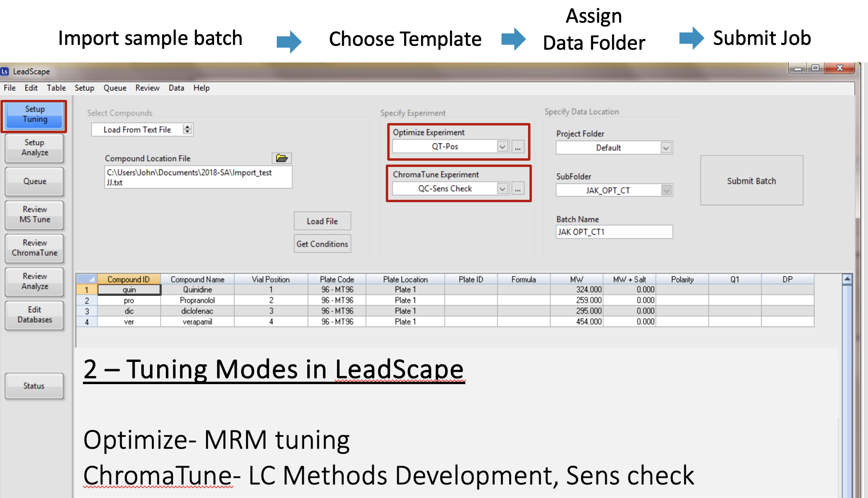Click the Q1 column header
Screen dimensions: 868x498
(x=735, y=279)
